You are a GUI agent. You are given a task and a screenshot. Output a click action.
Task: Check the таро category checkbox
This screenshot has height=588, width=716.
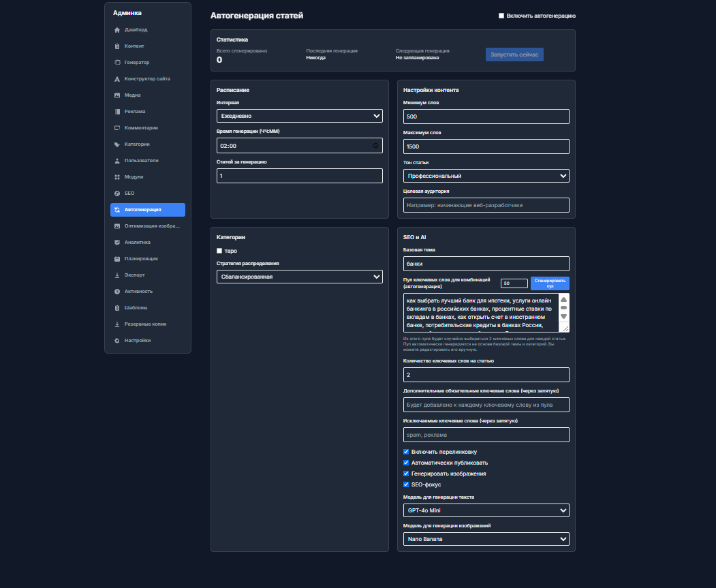point(219,251)
